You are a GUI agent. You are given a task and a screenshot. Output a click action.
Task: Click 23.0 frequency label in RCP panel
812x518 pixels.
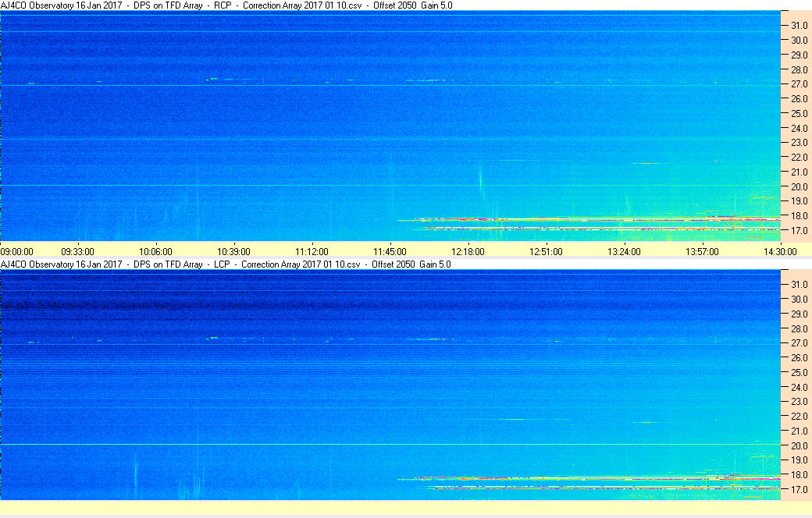click(x=799, y=142)
